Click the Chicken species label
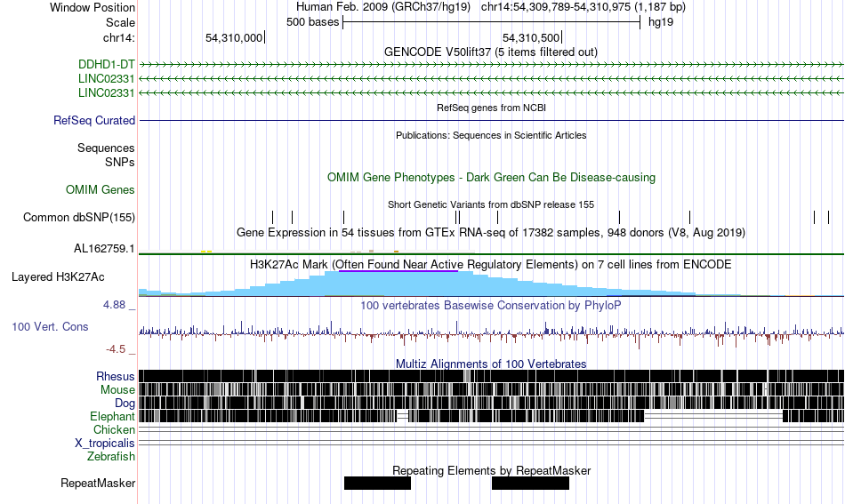 [114, 429]
